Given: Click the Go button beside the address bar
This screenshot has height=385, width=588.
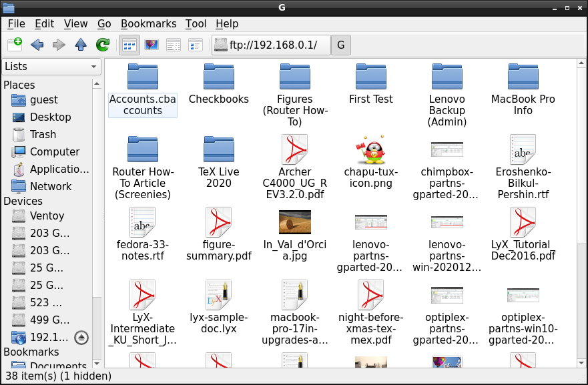Looking at the screenshot, I should [x=341, y=45].
